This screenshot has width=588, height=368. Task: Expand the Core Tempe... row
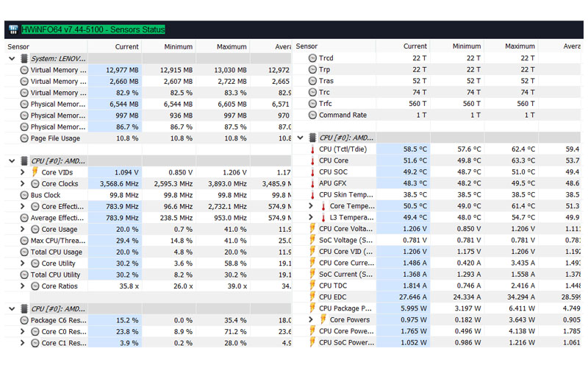311,206
